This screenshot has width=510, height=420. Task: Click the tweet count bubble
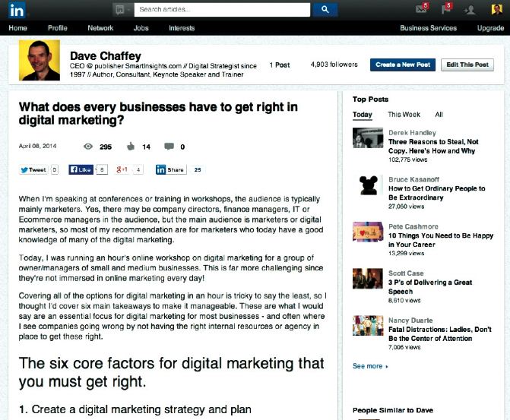coord(54,169)
